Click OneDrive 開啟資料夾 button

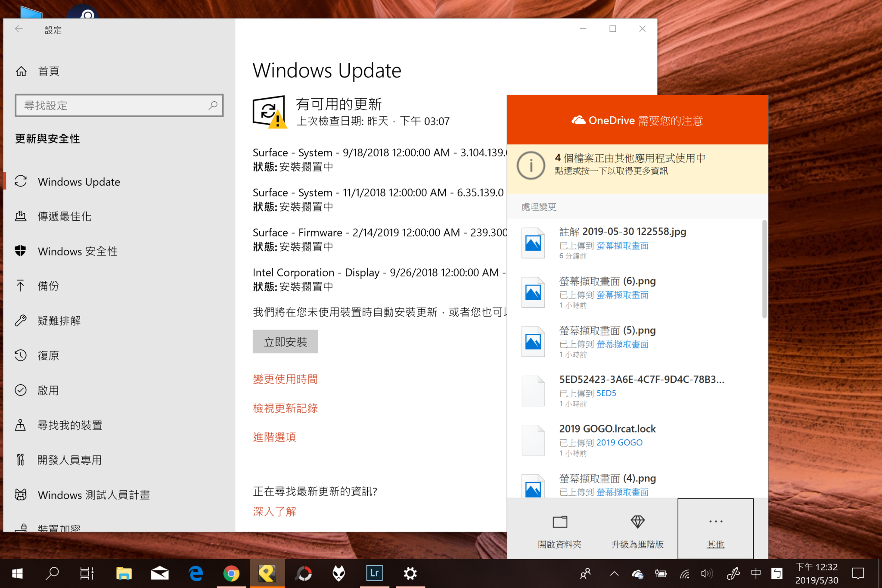pyautogui.click(x=559, y=531)
